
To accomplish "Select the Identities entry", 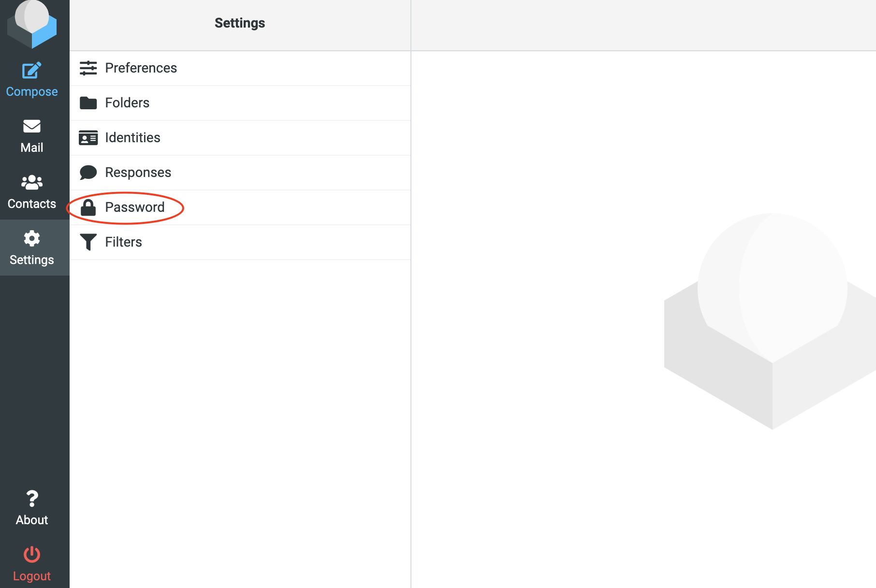I will (x=132, y=137).
